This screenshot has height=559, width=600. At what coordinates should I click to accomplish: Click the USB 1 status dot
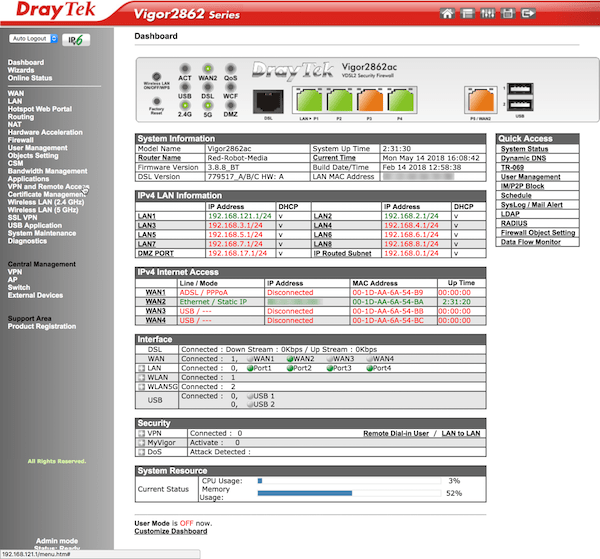pos(250,396)
